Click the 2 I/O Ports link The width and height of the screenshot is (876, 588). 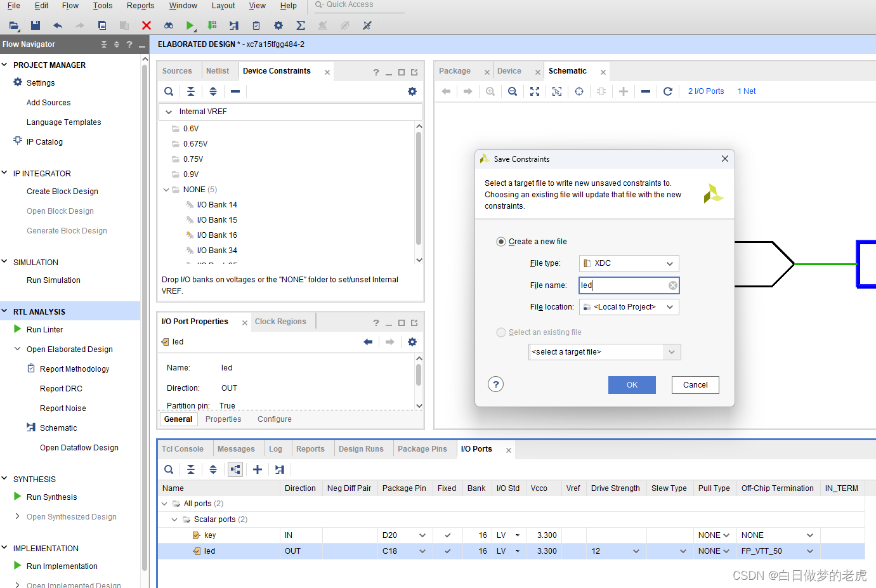tap(706, 91)
